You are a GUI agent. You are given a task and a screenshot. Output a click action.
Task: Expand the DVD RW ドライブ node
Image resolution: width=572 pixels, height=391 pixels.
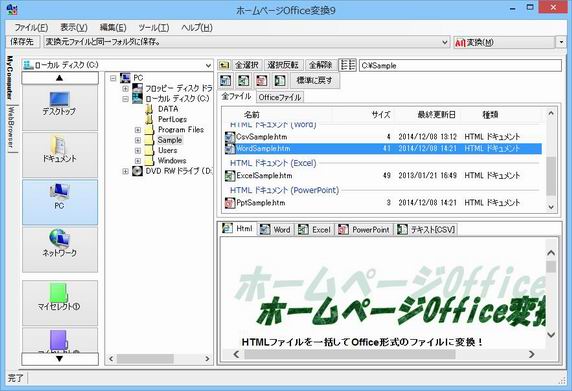(x=125, y=171)
